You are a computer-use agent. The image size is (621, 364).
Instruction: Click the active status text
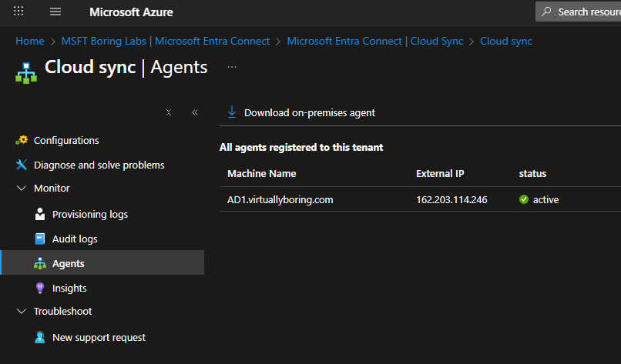pos(545,200)
